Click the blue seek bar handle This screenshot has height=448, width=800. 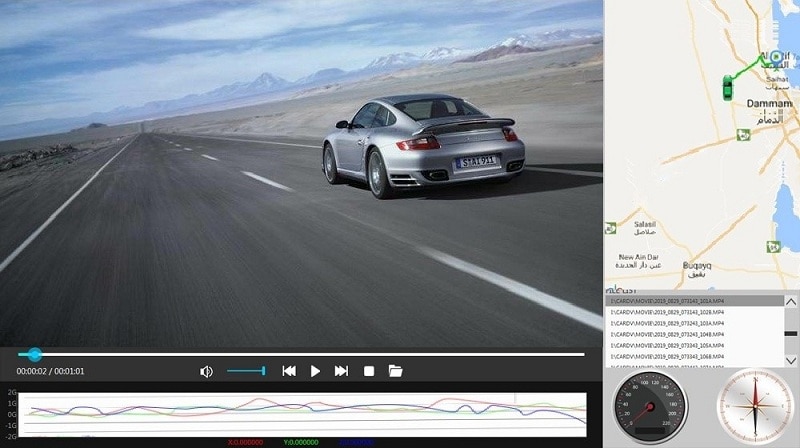tap(35, 354)
